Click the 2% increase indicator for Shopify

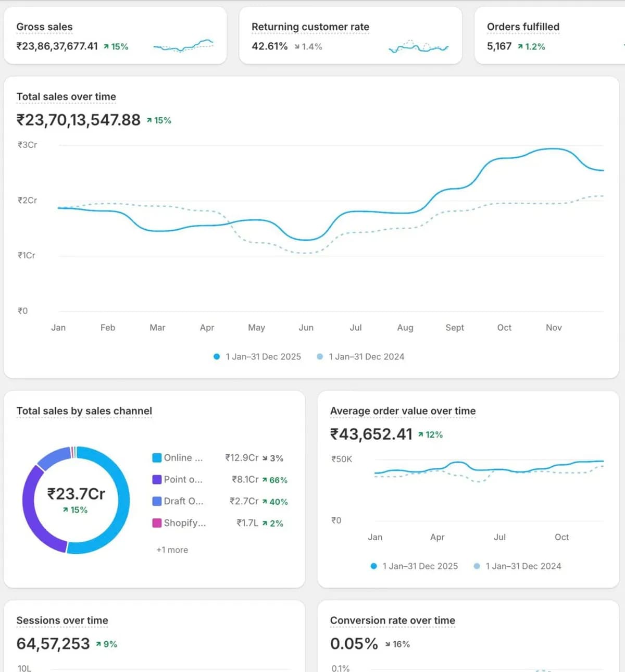[x=273, y=523]
